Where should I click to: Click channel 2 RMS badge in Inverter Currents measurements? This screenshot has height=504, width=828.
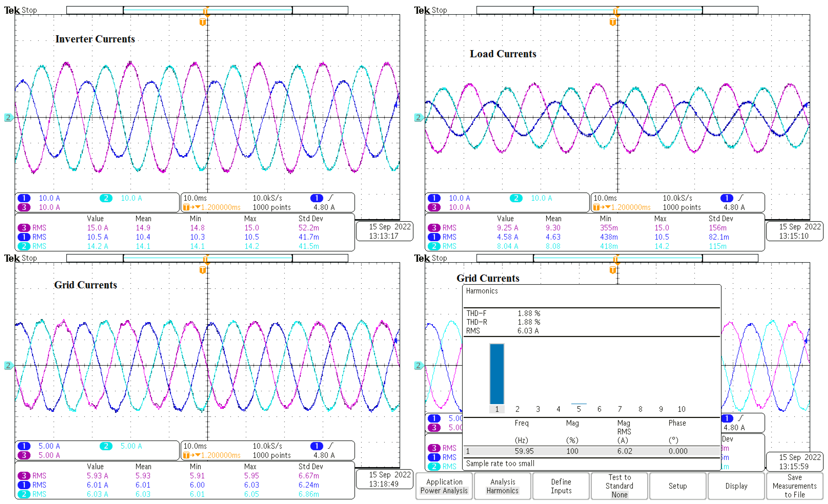24,246
